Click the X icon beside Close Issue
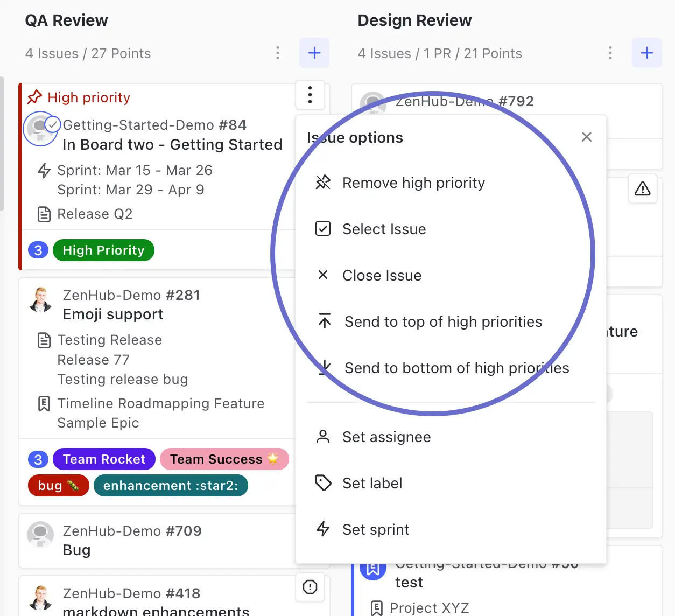This screenshot has height=616, width=675. point(323,275)
